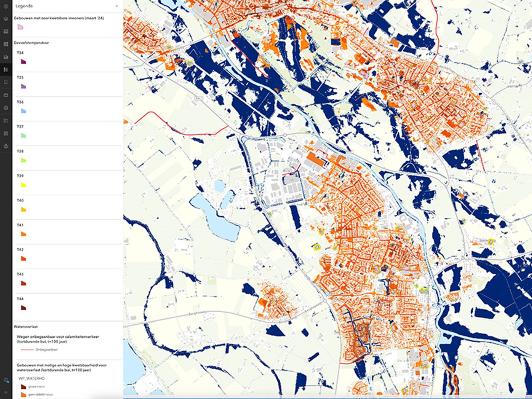Click the Share map icon
Image resolution: width=532 pixels, height=399 pixels.
click(x=6, y=121)
